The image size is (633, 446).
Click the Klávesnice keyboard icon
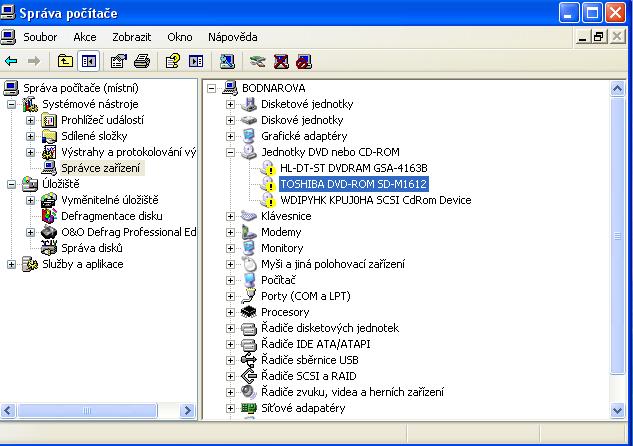249,216
